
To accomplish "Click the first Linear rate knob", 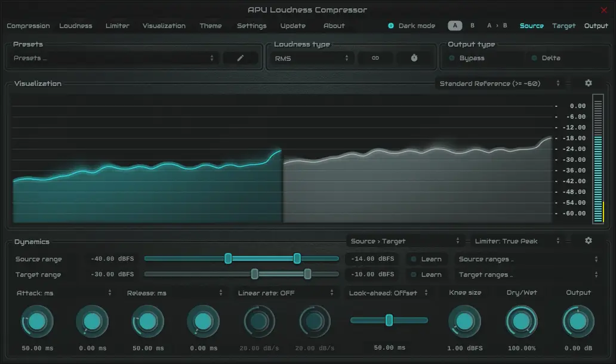I will (259, 322).
